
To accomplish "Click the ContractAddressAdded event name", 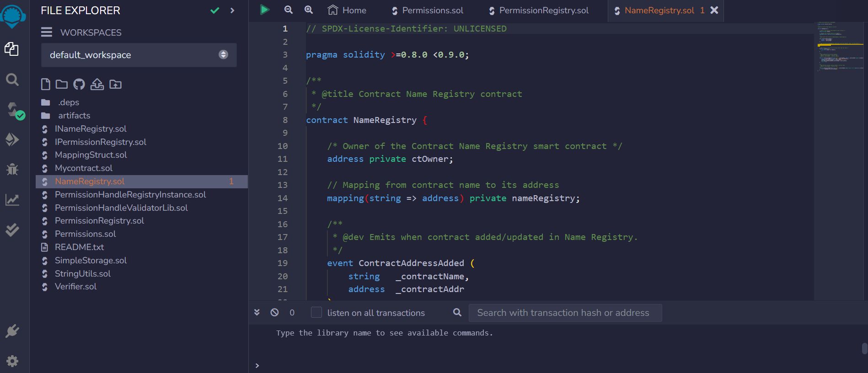I will pyautogui.click(x=411, y=263).
